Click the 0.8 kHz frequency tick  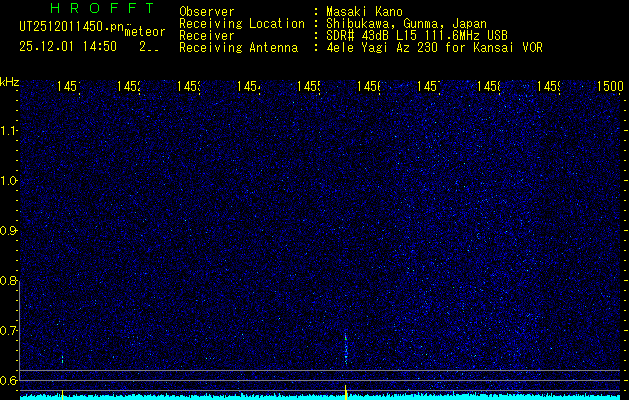point(9,280)
